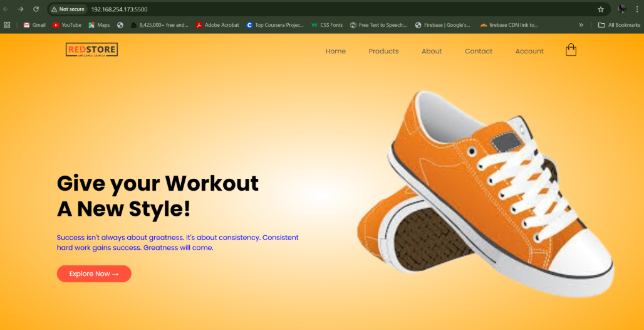Open the browser profile avatar

pos(621,9)
